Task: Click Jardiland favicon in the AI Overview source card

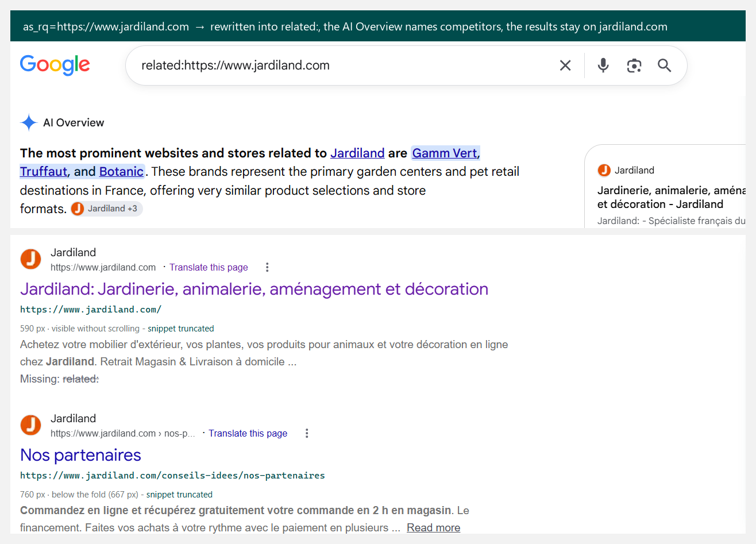Action: coord(604,170)
